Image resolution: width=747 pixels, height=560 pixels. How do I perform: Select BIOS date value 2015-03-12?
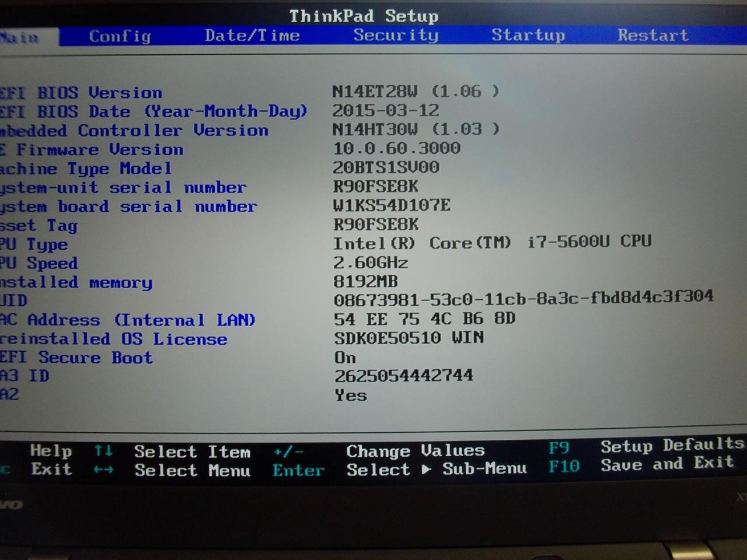tap(386, 110)
